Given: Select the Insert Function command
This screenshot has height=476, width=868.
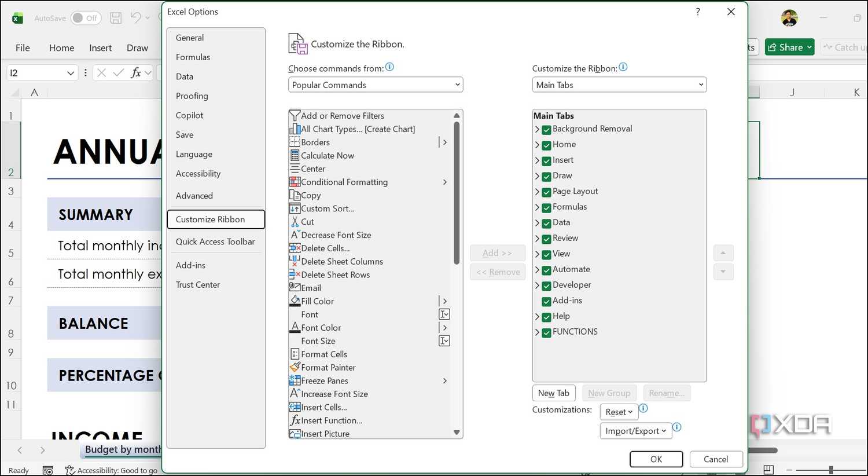Looking at the screenshot, I should [x=370, y=421].
